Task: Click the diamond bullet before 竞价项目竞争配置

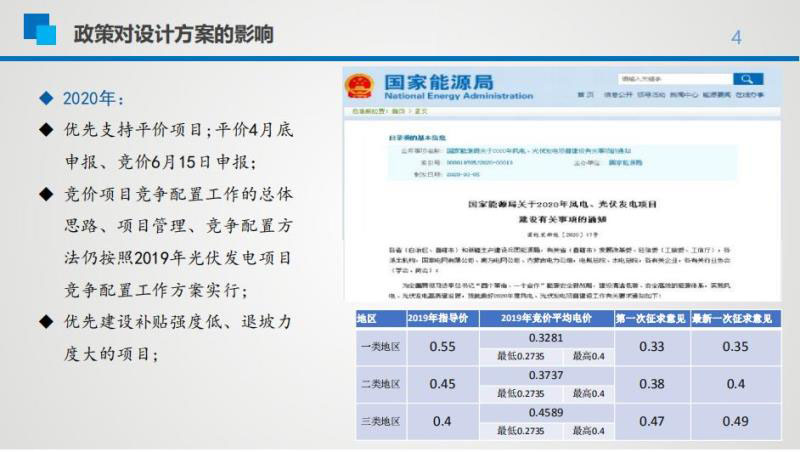Action: [x=44, y=194]
